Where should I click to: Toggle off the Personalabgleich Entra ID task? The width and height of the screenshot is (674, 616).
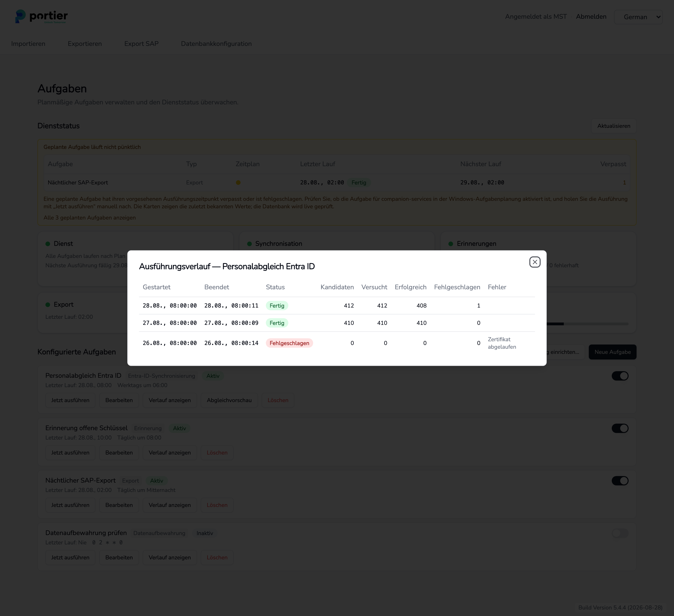[x=620, y=376]
